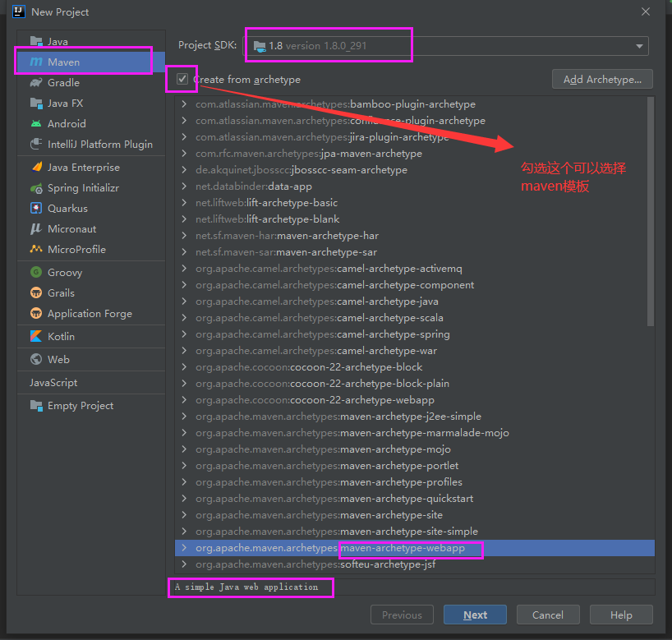672x640 pixels.
Task: Click the Add Archetype... button
Action: (x=602, y=80)
